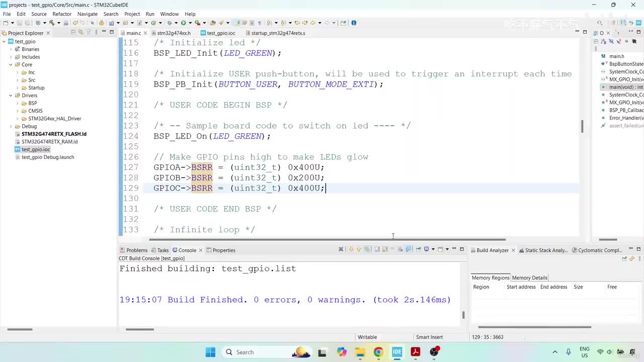Close the Build Analyzer tab

tap(514, 250)
